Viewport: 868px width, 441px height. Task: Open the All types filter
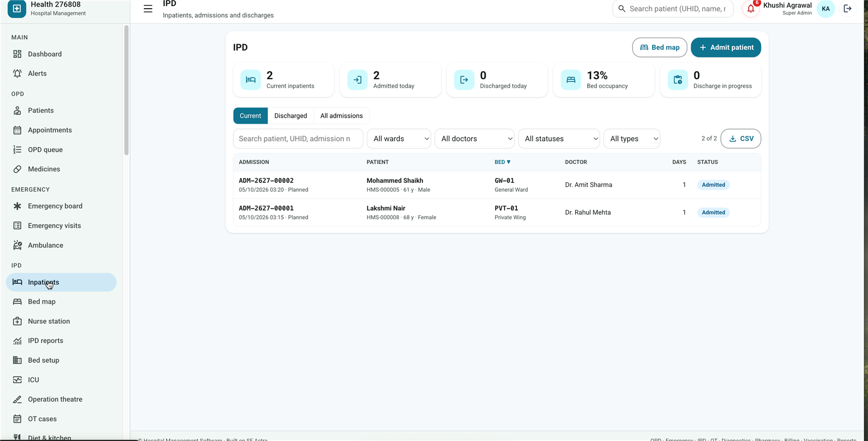point(632,139)
